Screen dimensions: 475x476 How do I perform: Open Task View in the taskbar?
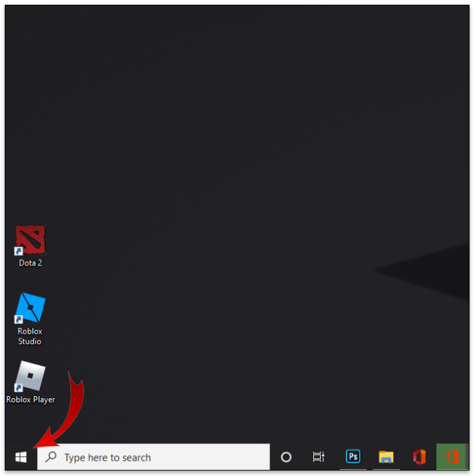(319, 457)
